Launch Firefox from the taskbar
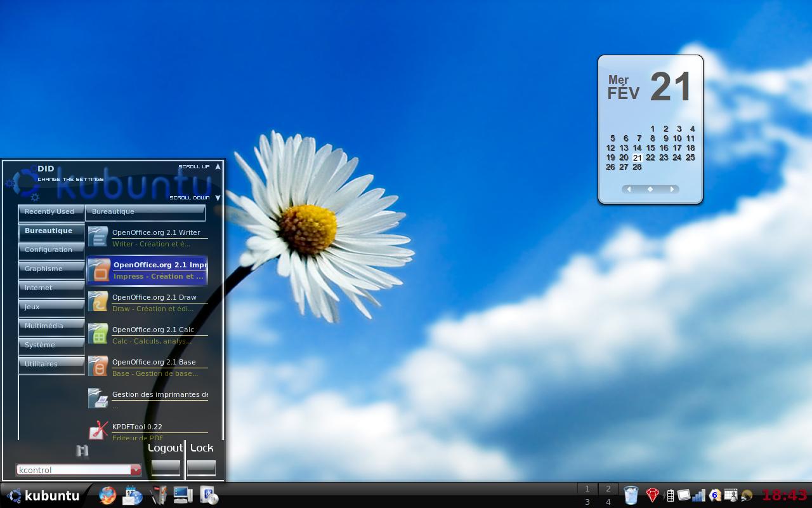 point(108,495)
